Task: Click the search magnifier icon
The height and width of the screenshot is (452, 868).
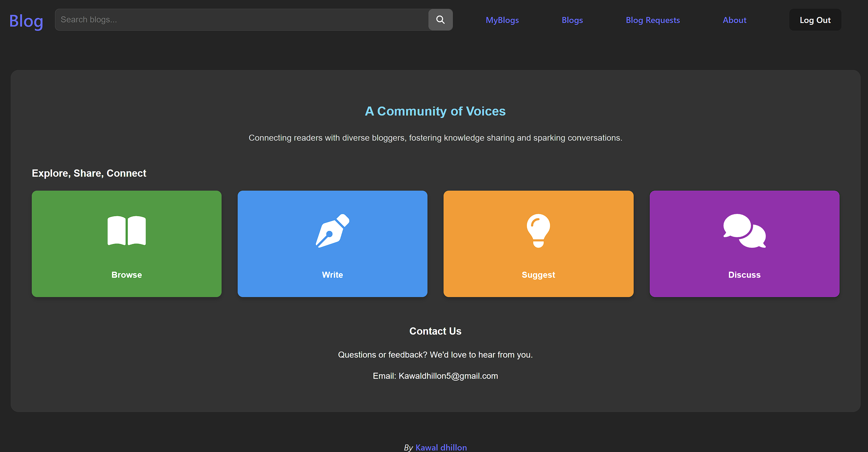Action: point(440,20)
